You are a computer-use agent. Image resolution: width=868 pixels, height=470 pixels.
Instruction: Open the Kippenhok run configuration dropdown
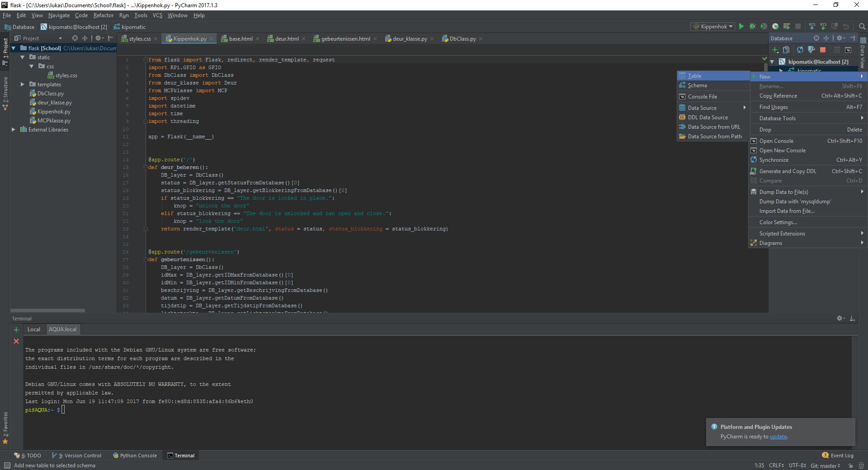pyautogui.click(x=713, y=27)
